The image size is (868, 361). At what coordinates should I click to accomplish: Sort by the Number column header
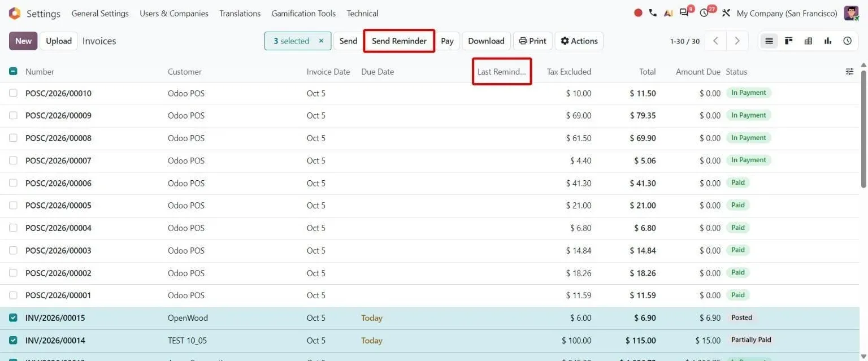(x=40, y=72)
